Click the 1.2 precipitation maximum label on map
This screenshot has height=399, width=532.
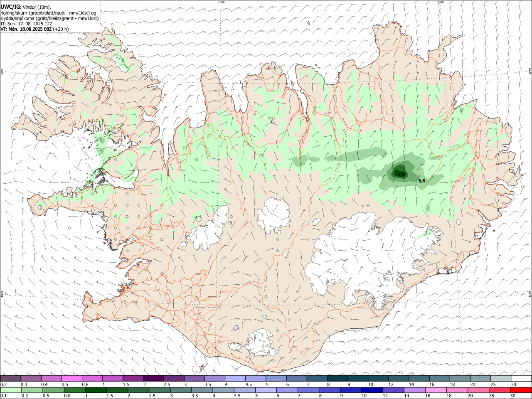point(401,175)
